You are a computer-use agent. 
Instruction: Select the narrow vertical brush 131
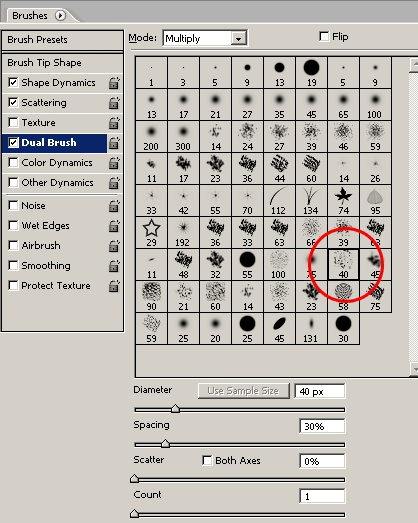[x=312, y=329]
